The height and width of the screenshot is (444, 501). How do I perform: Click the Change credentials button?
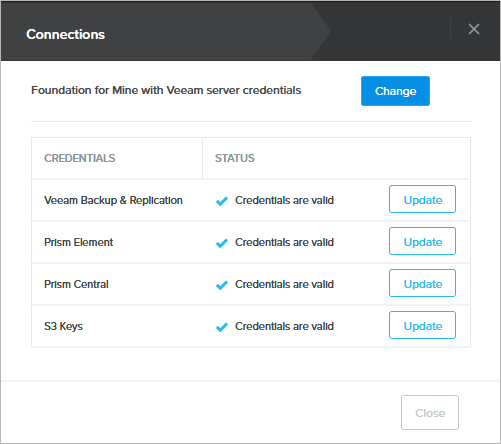tap(395, 91)
